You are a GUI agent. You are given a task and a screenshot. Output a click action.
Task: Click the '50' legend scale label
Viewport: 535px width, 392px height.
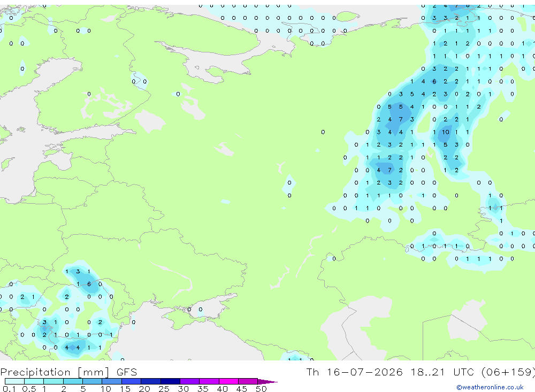point(261,389)
